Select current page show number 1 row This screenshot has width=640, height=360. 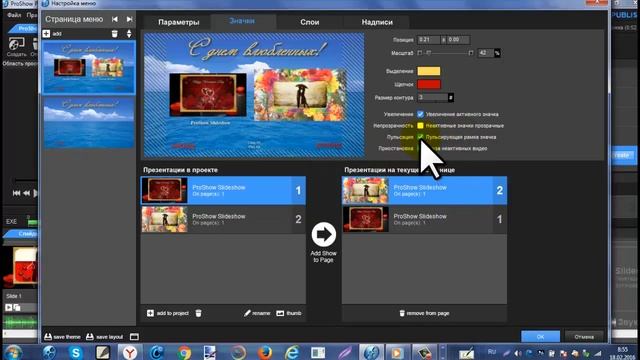click(x=424, y=219)
